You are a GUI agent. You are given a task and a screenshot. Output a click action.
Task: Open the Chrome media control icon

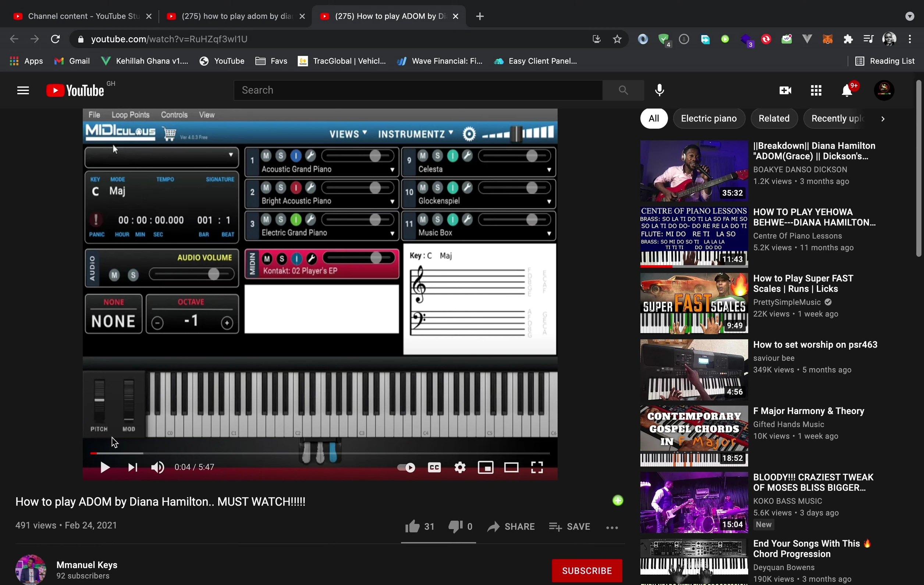click(868, 39)
